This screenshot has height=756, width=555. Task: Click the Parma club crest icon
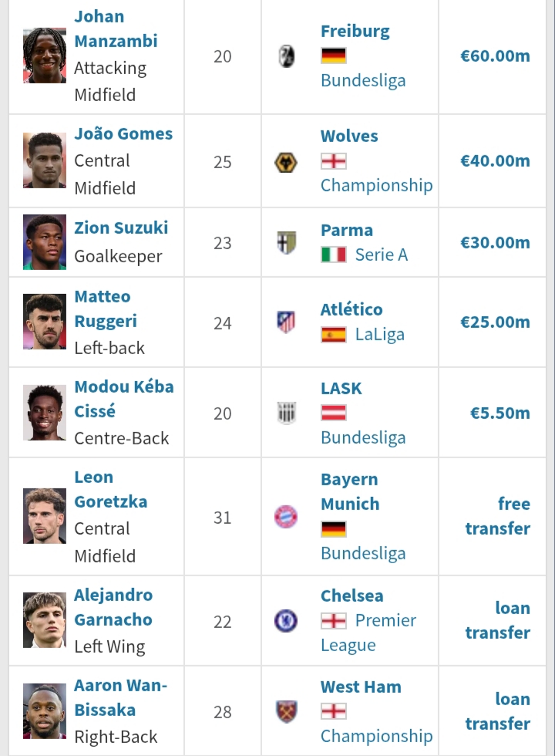286,242
